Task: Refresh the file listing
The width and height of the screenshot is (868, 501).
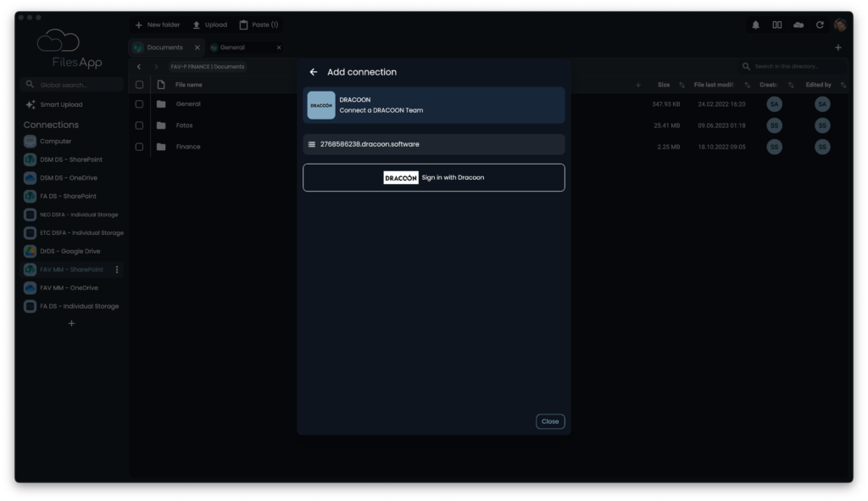Action: pos(820,25)
